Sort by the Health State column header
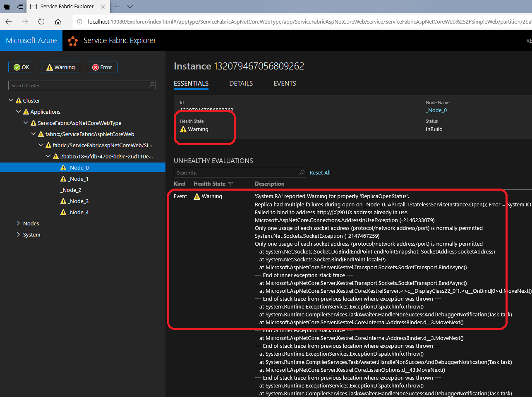This screenshot has height=397, width=532. (210, 184)
